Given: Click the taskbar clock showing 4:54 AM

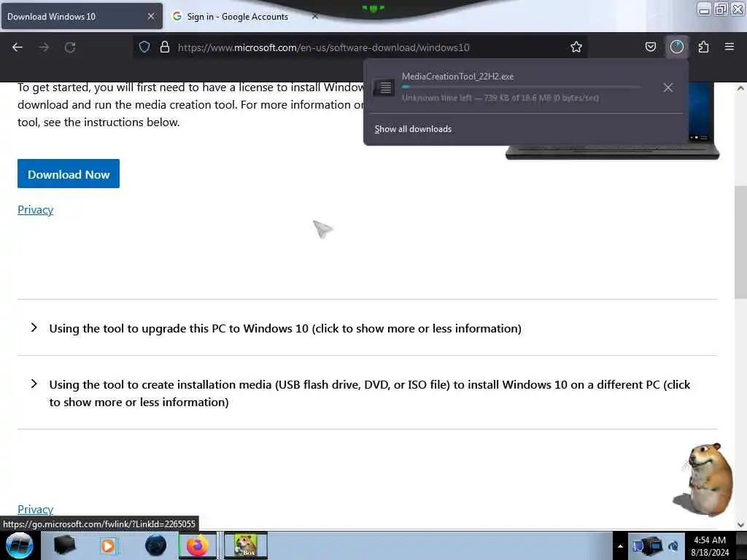Looking at the screenshot, I should coord(710,545).
